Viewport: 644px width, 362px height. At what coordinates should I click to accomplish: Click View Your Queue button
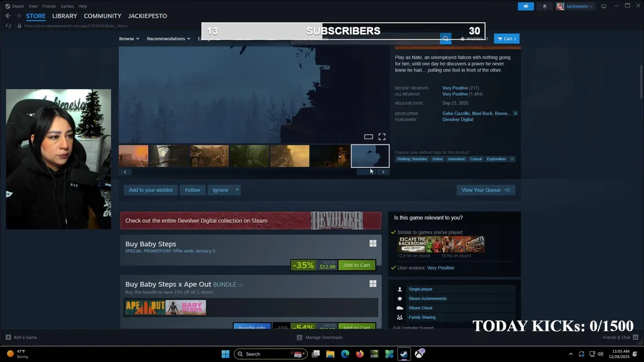pyautogui.click(x=486, y=190)
